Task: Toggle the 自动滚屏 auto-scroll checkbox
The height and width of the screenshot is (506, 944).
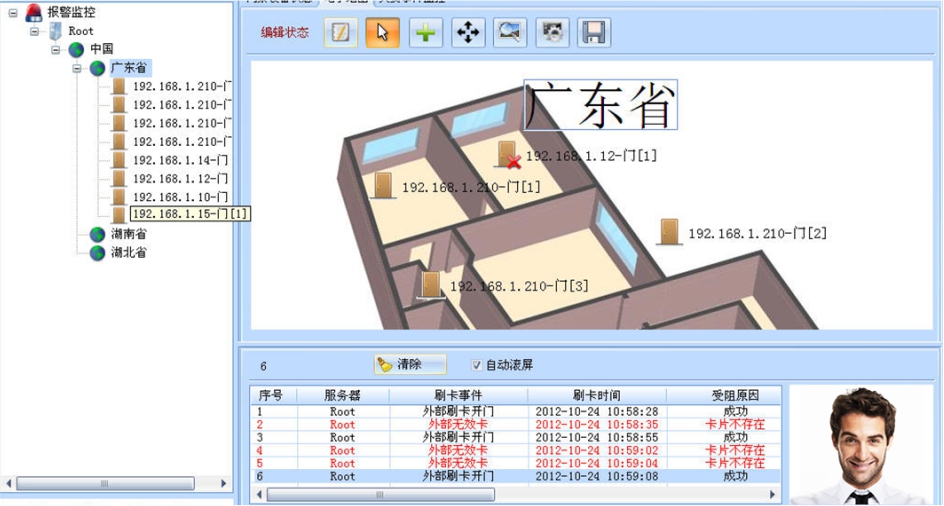Action: pyautogui.click(x=476, y=365)
